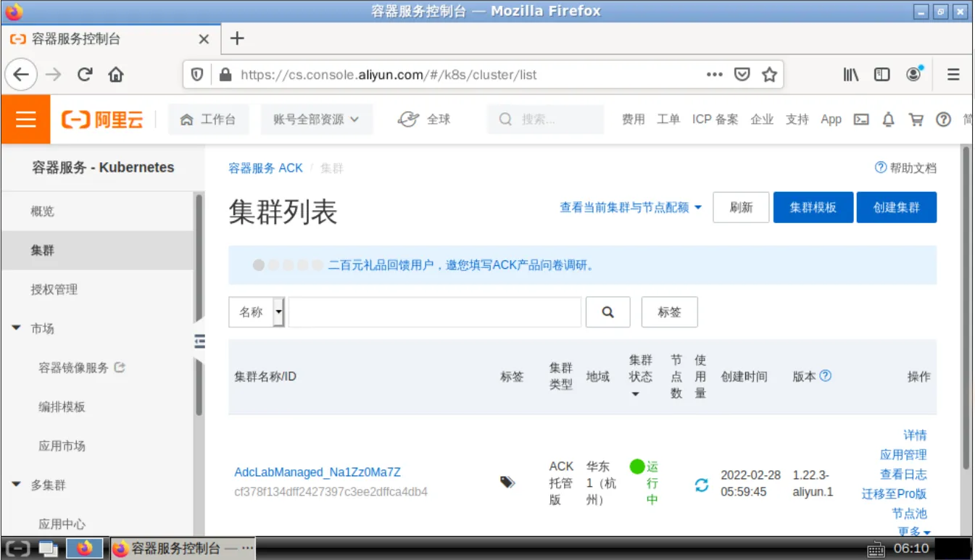Screen dimensions: 975x560
Task: Open Cloud Shell terminal icon
Action: [x=861, y=120]
